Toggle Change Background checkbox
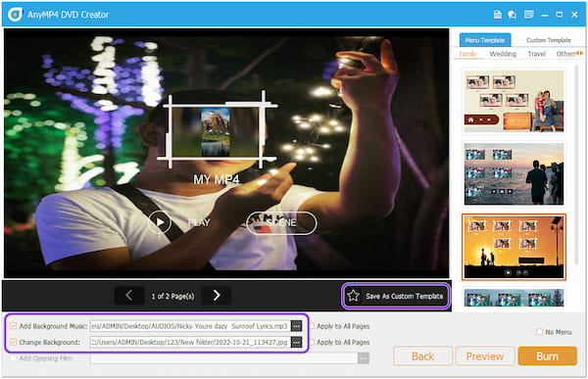The width and height of the screenshot is (588, 379). 14,342
